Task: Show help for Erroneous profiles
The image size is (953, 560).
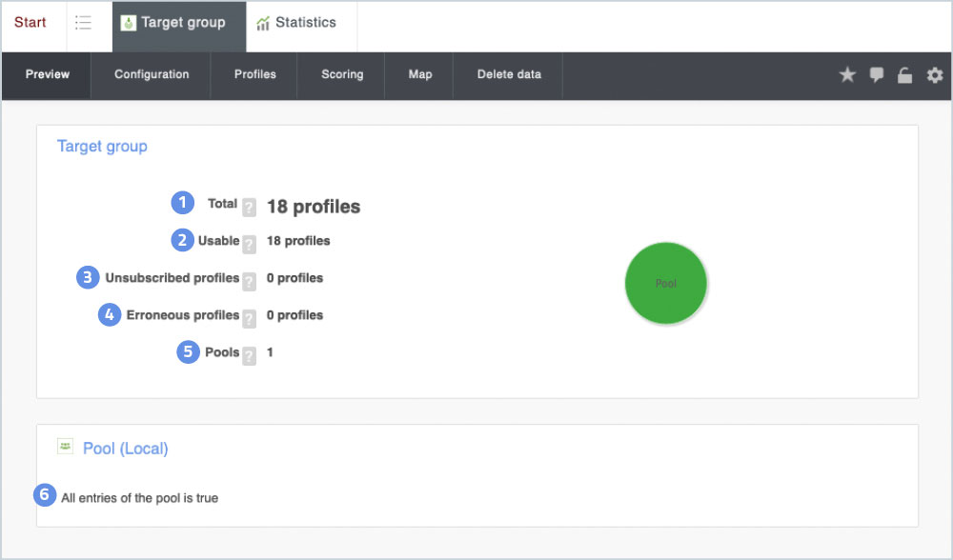Action: 249,318
